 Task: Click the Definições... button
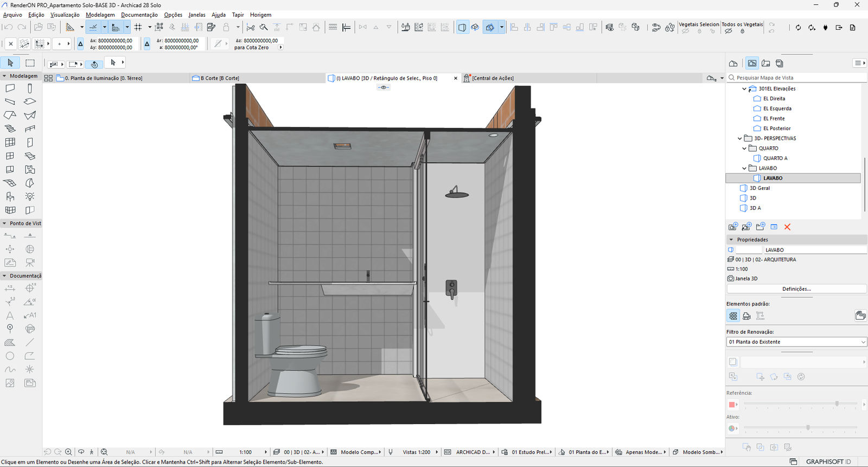coord(796,289)
